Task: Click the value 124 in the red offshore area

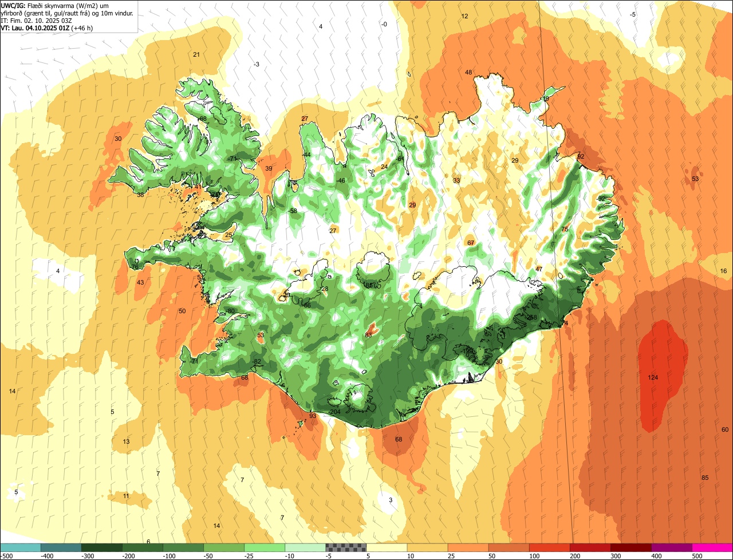Action: (653, 378)
